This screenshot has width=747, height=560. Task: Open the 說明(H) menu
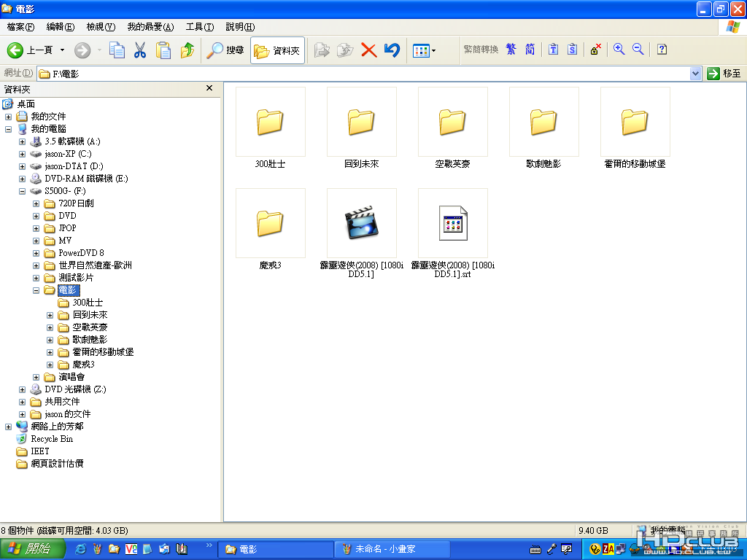point(240,27)
